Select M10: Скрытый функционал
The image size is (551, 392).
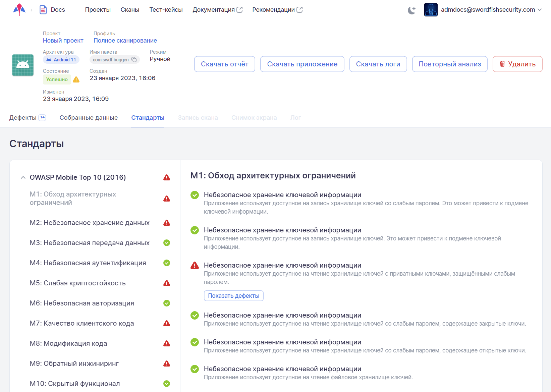[x=75, y=384]
